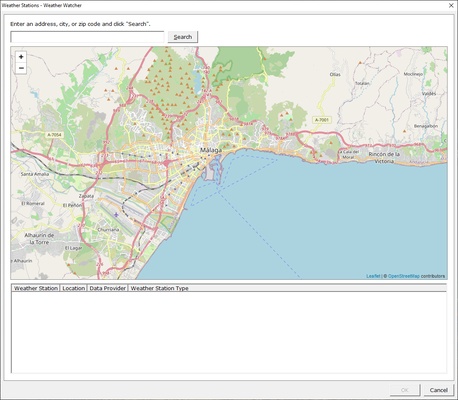Zoom out the map with minus button

point(21,68)
